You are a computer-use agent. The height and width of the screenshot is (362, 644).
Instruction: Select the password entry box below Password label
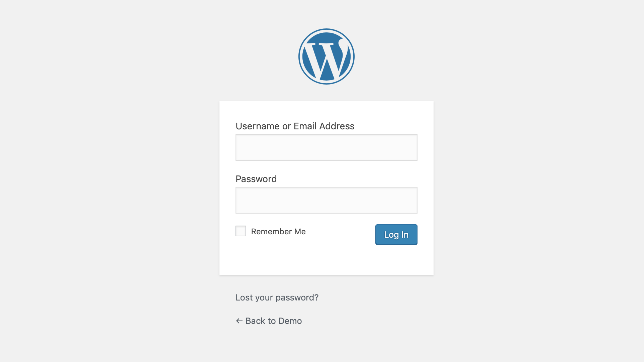(326, 200)
